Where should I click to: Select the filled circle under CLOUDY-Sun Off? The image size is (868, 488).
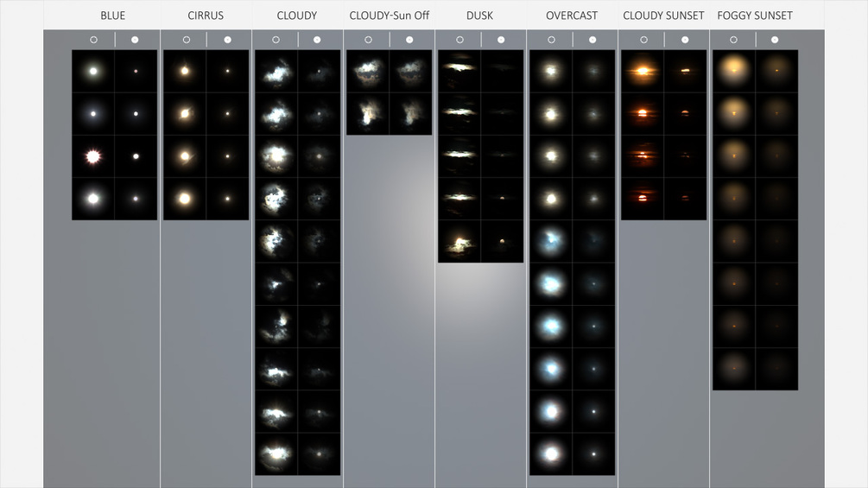pyautogui.click(x=409, y=40)
